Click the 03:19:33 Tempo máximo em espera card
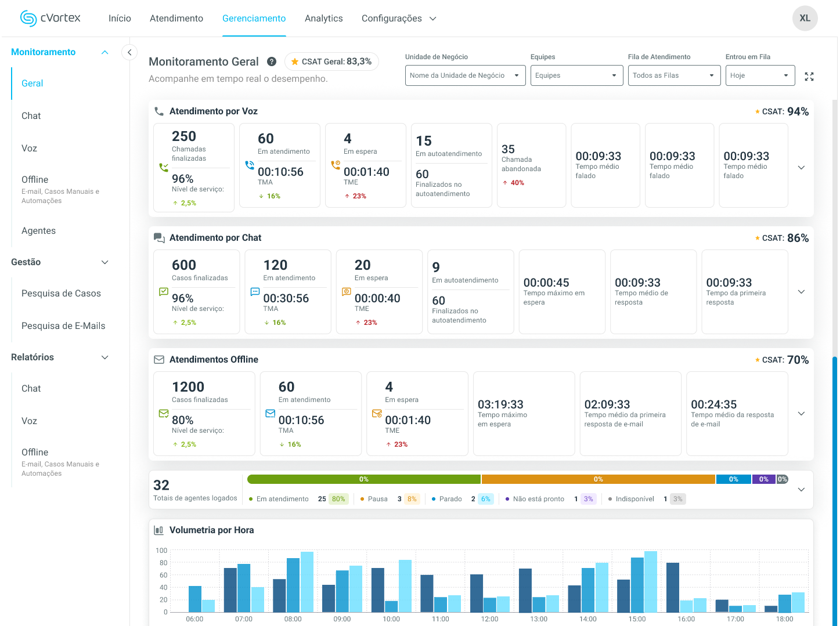The width and height of the screenshot is (840, 626). coord(524,414)
